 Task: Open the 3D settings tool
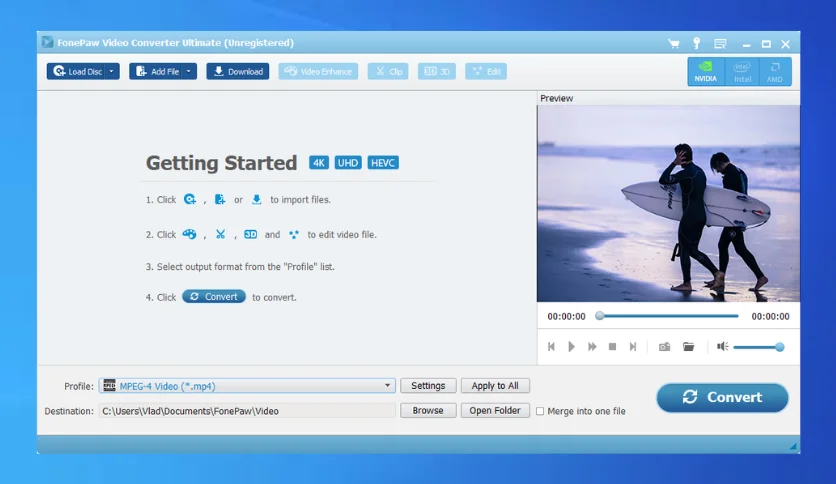[437, 71]
